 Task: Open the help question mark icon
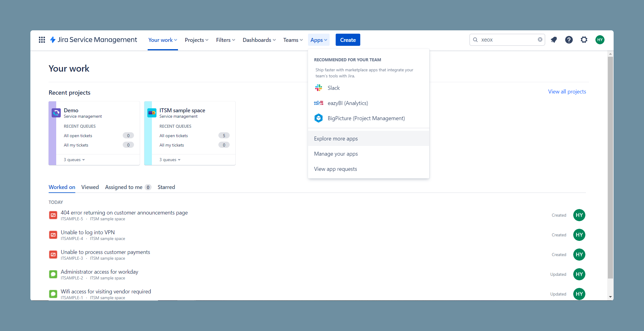click(x=569, y=40)
